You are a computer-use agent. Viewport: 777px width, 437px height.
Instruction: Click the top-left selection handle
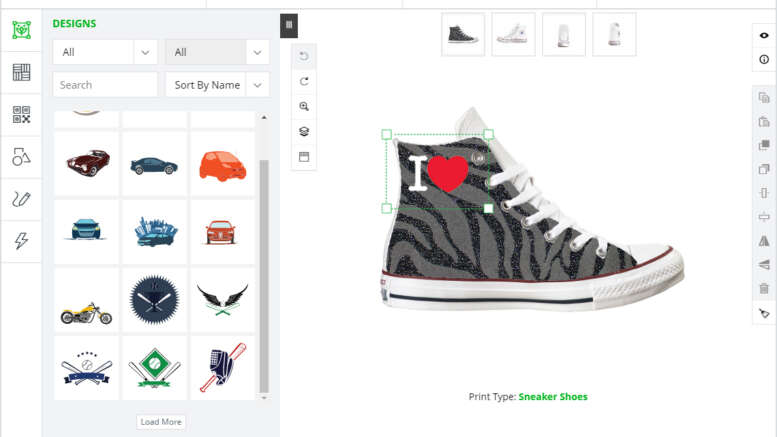pos(387,134)
